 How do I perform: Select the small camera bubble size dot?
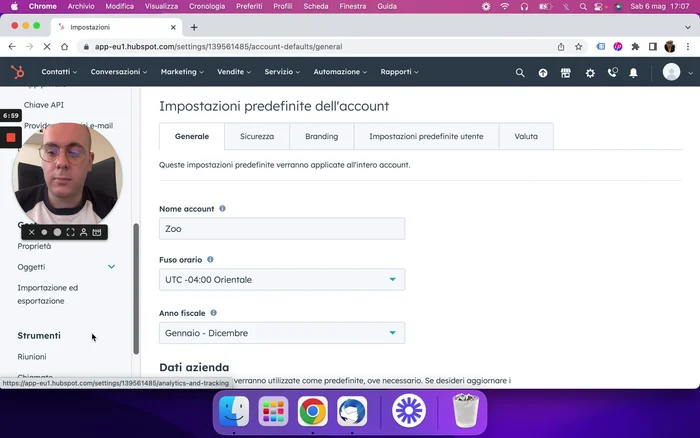point(44,232)
